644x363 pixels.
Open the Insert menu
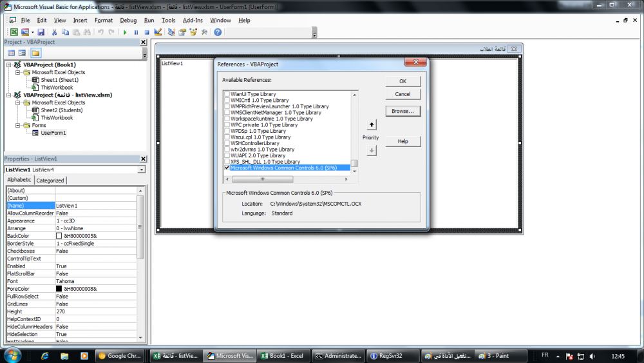80,20
